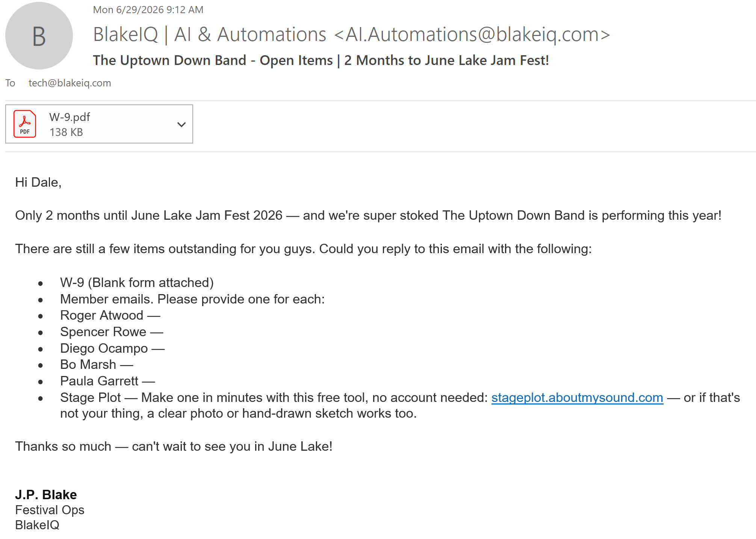The image size is (756, 539).
Task: Select sender name BlakeIQ | AI & Automations
Action: (x=210, y=35)
